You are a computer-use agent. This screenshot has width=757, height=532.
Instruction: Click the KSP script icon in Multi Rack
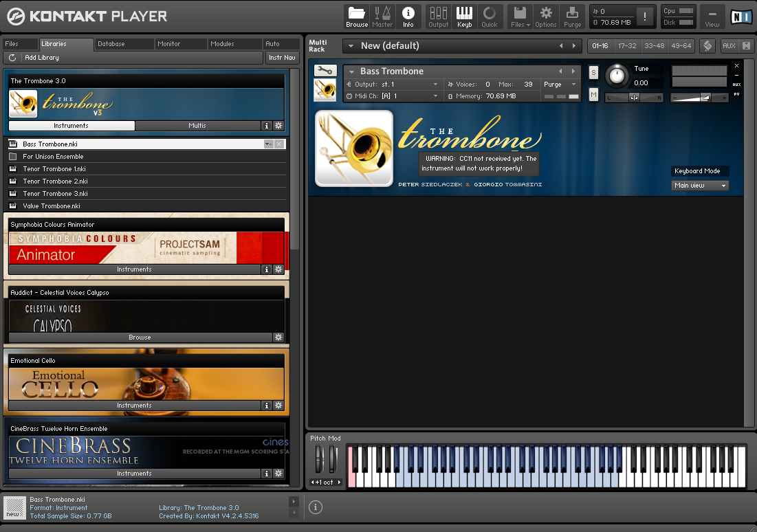tap(707, 46)
